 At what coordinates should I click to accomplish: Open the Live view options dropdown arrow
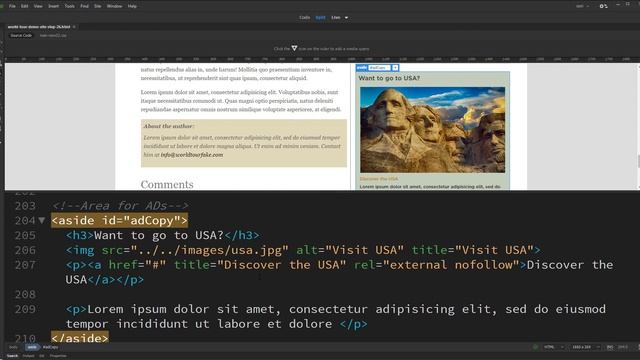point(347,18)
